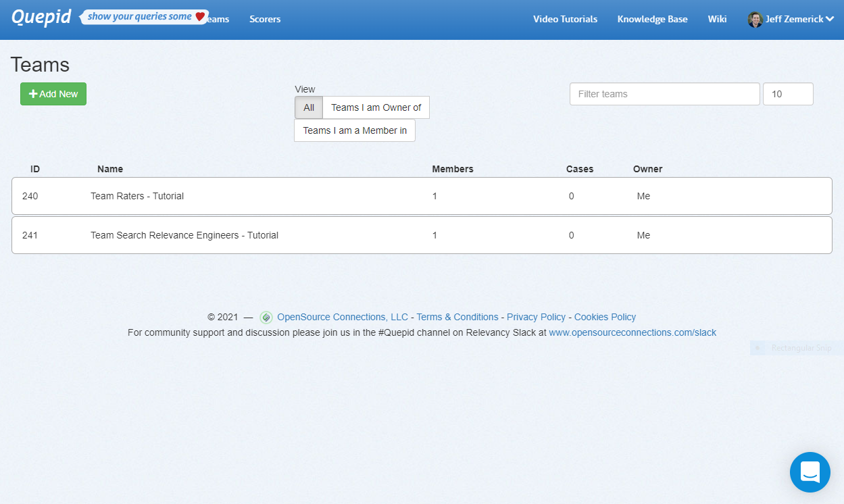Image resolution: width=844 pixels, height=504 pixels.
Task: Click the Members column header
Action: click(453, 169)
